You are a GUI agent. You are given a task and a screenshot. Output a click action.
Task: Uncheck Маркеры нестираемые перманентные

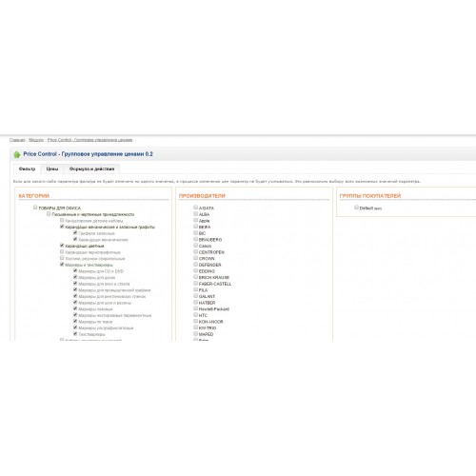click(x=75, y=315)
